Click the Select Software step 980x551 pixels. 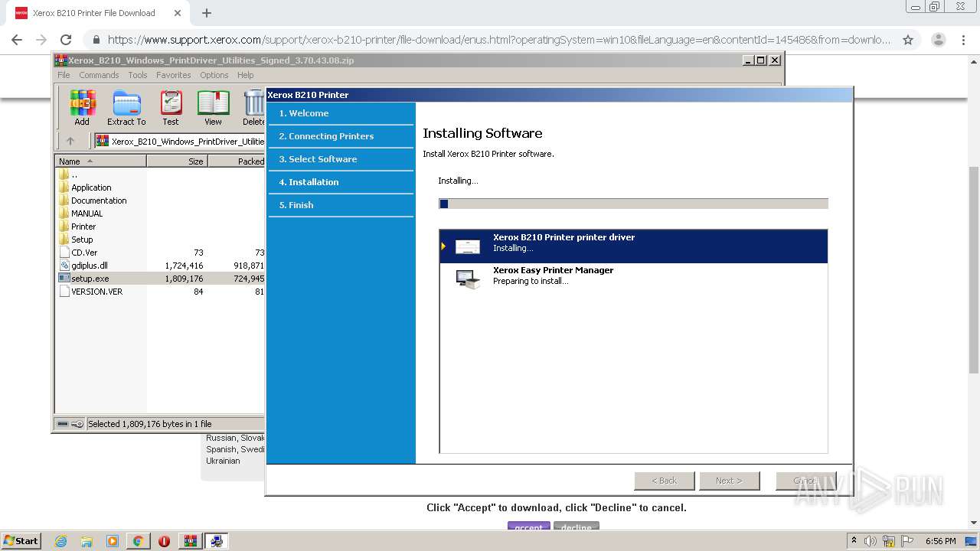pyautogui.click(x=341, y=159)
